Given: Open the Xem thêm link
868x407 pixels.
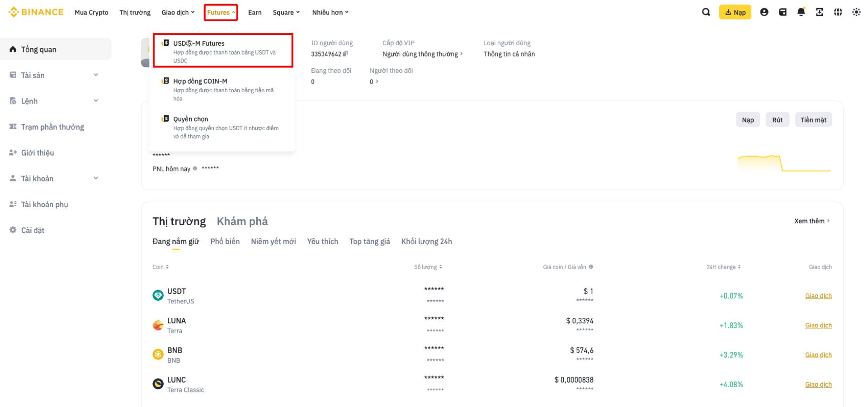Looking at the screenshot, I should (812, 221).
